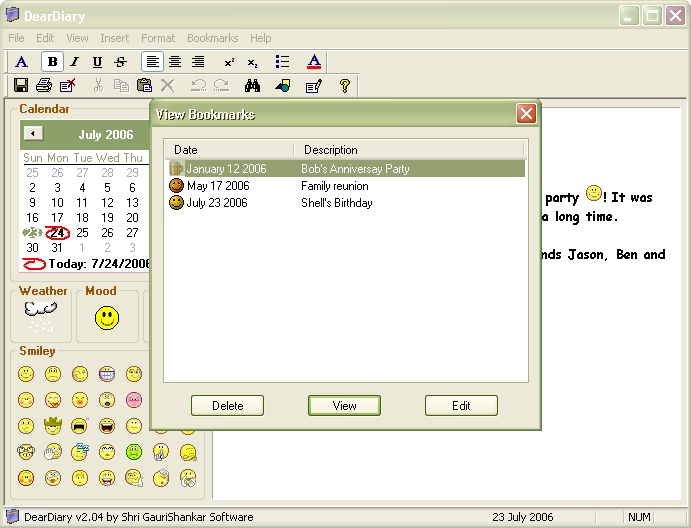Align text left
691x528 pixels.
click(152, 62)
